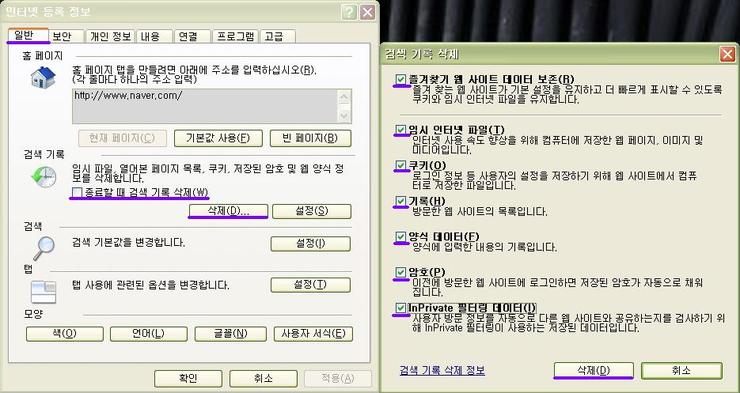Screen dimensions: 740x393
Task: Open the 검색 기록 삭제 정보 link
Action: (442, 370)
